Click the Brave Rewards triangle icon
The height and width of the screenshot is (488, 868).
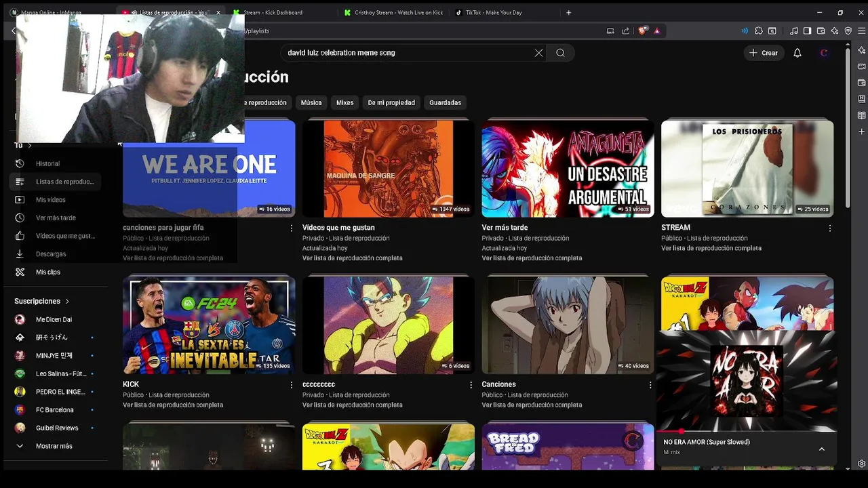656,30
